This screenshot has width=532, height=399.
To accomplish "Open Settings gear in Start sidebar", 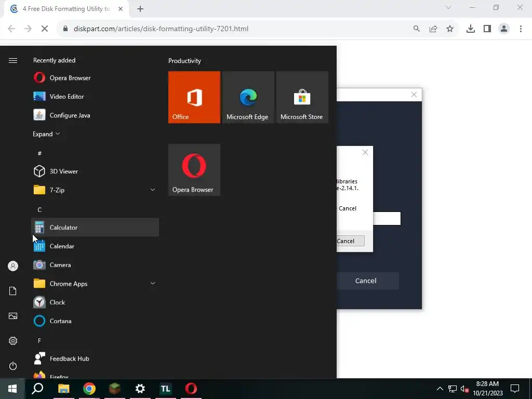I will coord(13,341).
